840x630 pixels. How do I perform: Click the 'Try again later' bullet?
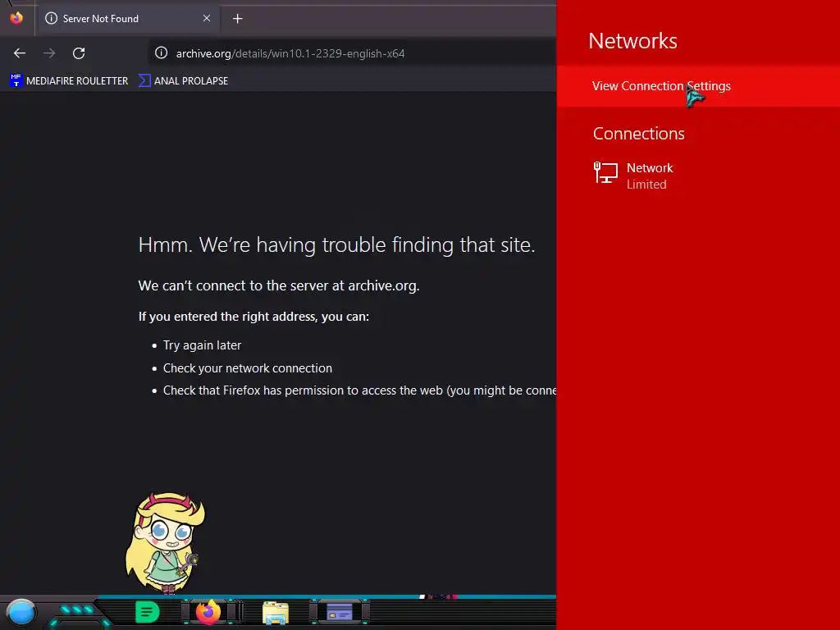(202, 345)
